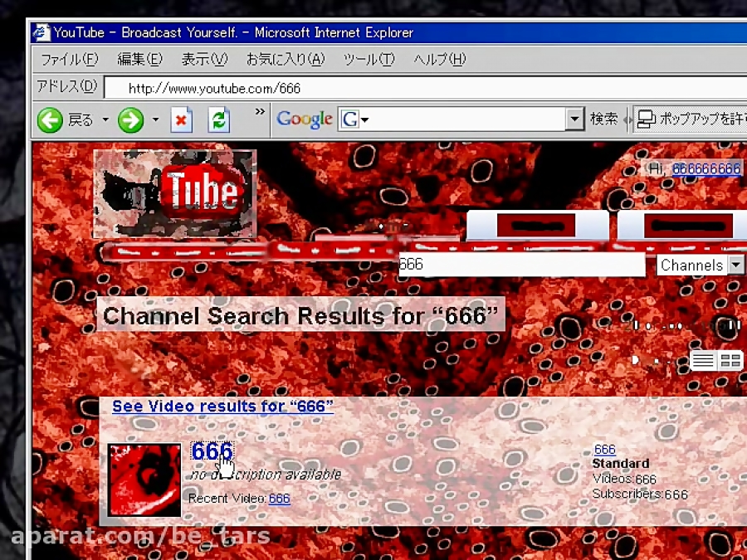Open the Channels search type dropdown
Screen dimensions: 747x560
[x=735, y=265]
